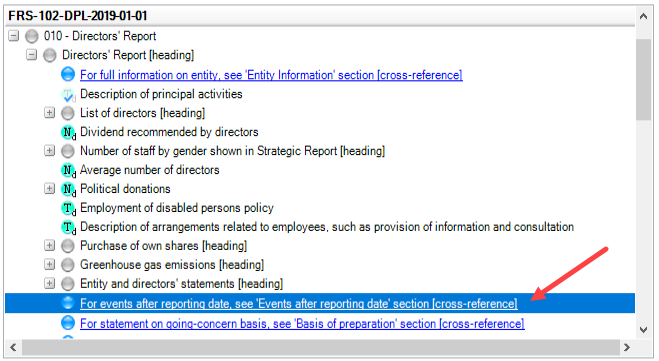Screen dimensions: 659x361
Task: Collapse the 010 - Directors' Report node
Action: (x=14, y=36)
